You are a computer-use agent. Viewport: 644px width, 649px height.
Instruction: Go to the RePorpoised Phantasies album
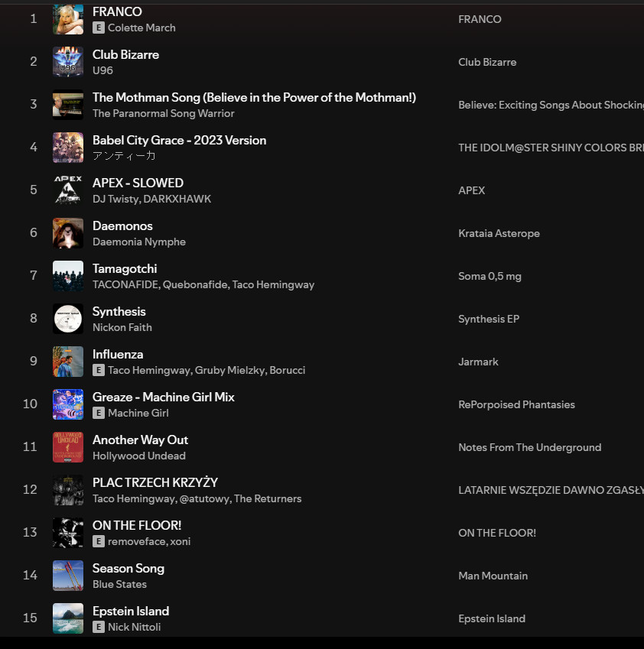[516, 404]
